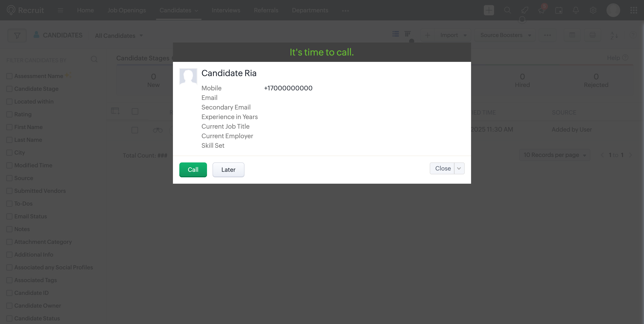Image resolution: width=644 pixels, height=324 pixels.
Task: Click the Later button
Action: pos(228,170)
